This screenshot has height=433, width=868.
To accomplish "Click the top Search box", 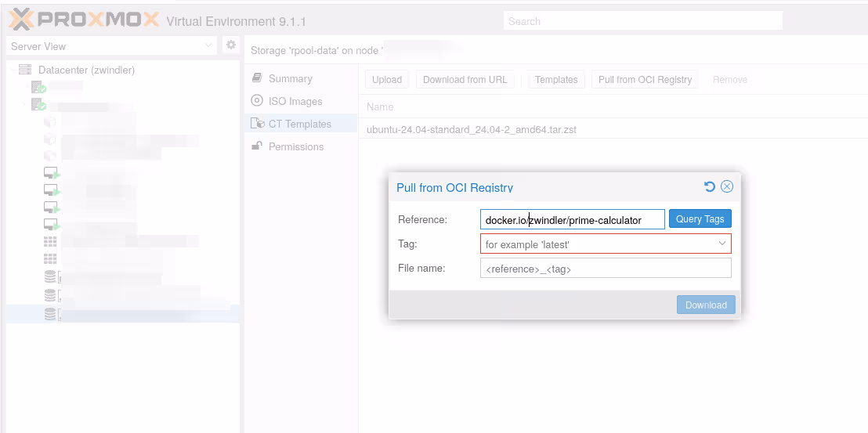I will click(x=642, y=21).
